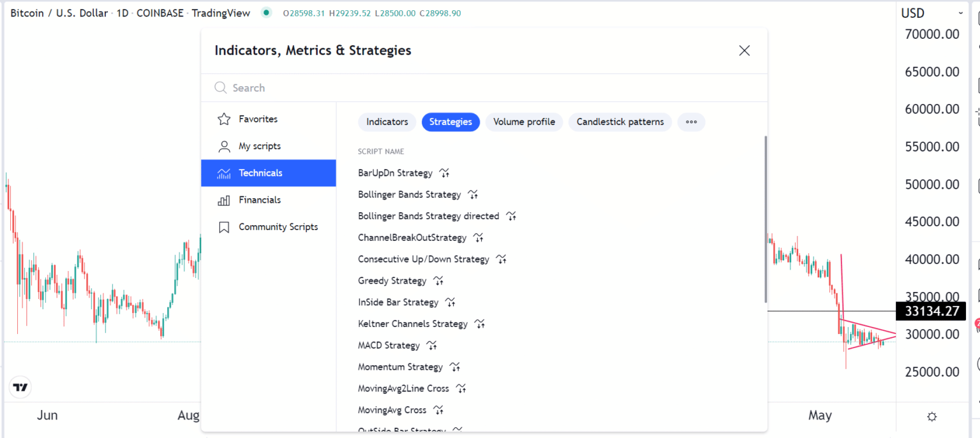Open Community Scripts via its bookmark icon
This screenshot has width=980, height=438.
pyautogui.click(x=223, y=226)
